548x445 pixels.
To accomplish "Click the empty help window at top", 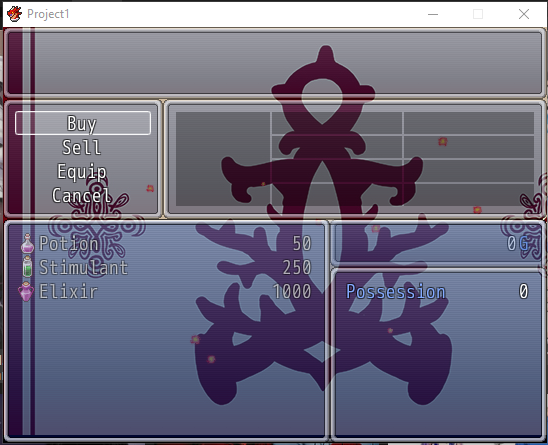I will click(x=274, y=63).
